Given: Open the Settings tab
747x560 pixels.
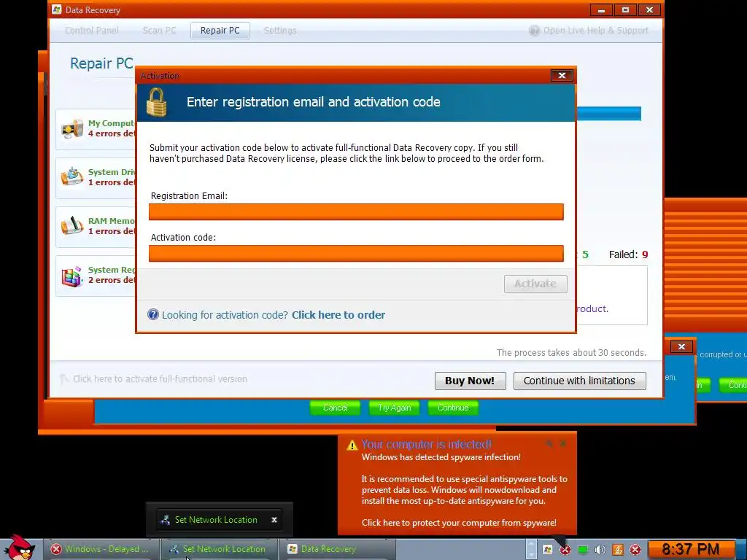Looking at the screenshot, I should coord(280,31).
